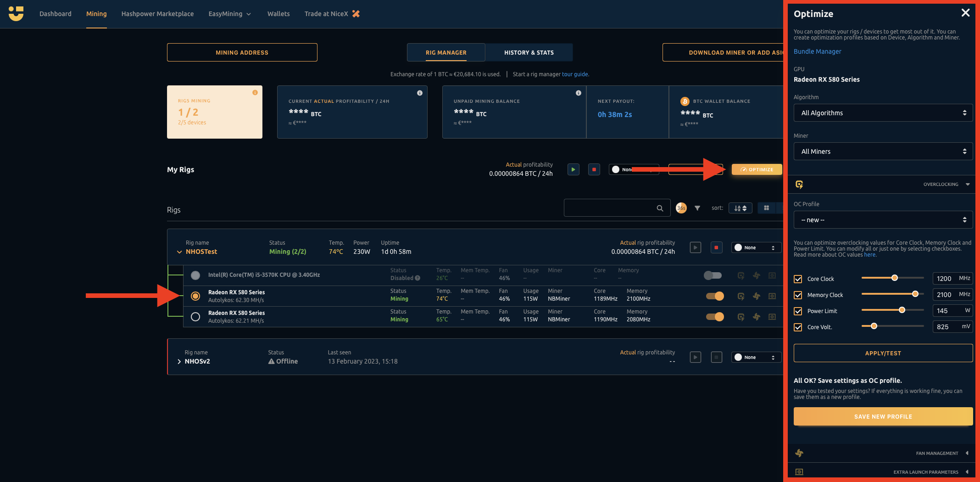Disable mining toggle for first Radeon RX 580

point(715,296)
